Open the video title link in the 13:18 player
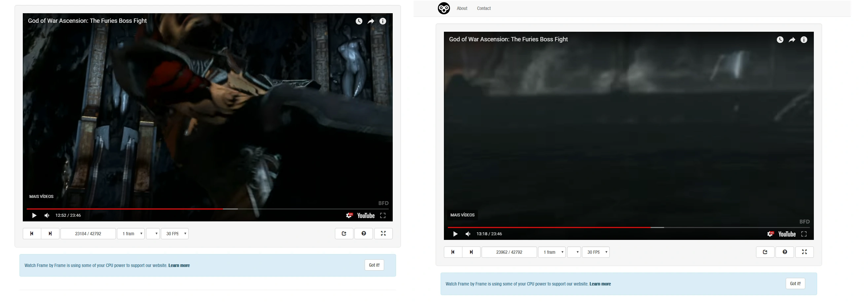868x302 pixels. click(508, 39)
